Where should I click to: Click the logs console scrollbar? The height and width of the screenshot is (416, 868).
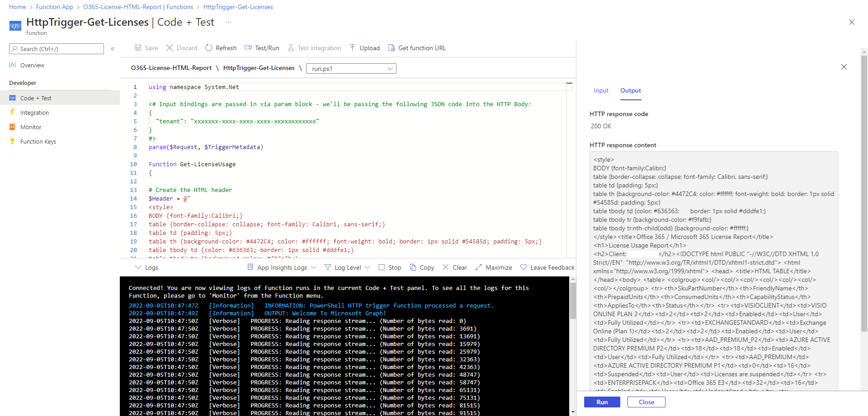point(573,301)
